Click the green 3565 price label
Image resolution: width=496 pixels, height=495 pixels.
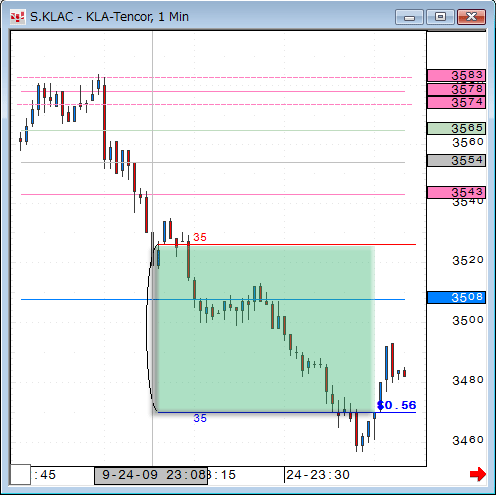pos(456,128)
